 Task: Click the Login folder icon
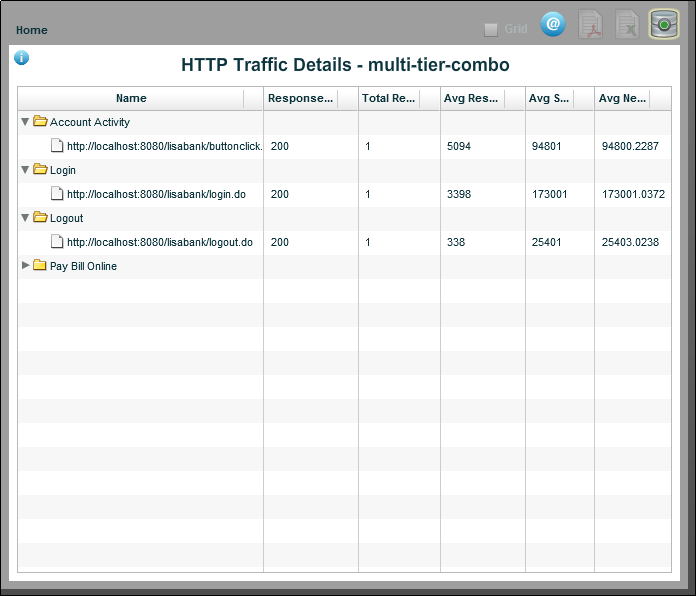(x=40, y=169)
